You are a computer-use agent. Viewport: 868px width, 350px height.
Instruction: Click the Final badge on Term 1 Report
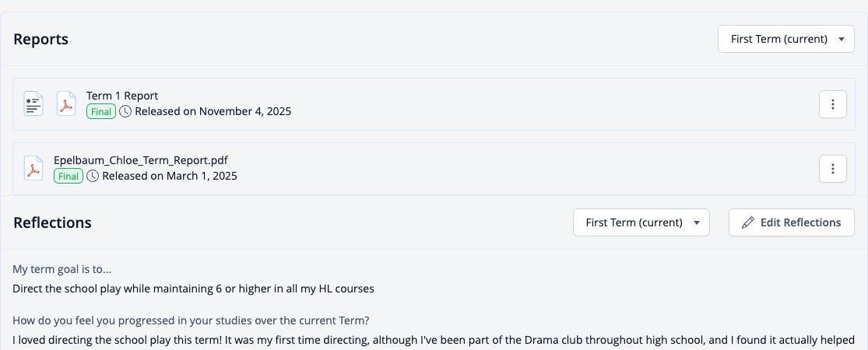pos(101,112)
